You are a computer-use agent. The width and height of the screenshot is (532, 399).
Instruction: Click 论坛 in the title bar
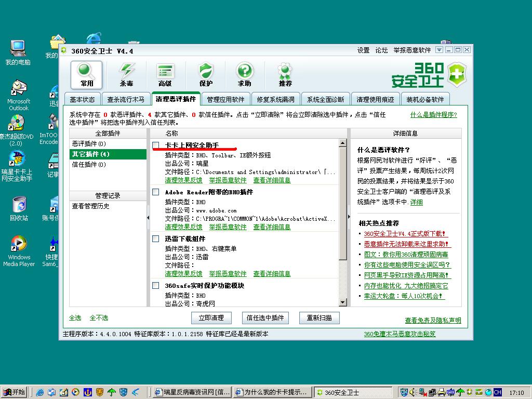(381, 50)
